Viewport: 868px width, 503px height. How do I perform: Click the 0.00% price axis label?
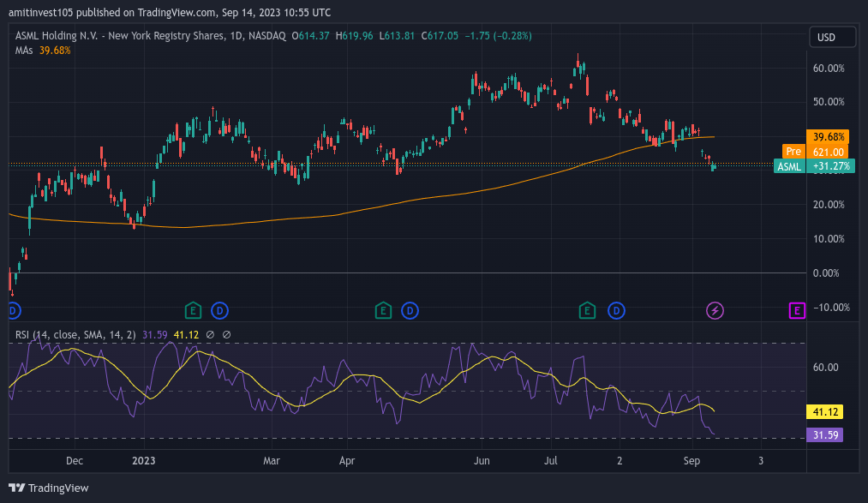tap(826, 273)
